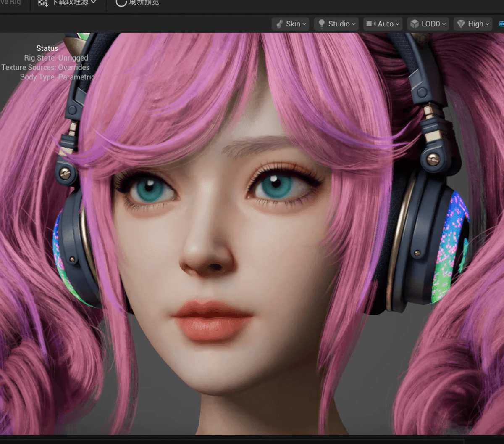The height and width of the screenshot is (444, 504).
Task: Expand the LOD0 level-of-detail dropdown arrow
Action: click(x=444, y=24)
